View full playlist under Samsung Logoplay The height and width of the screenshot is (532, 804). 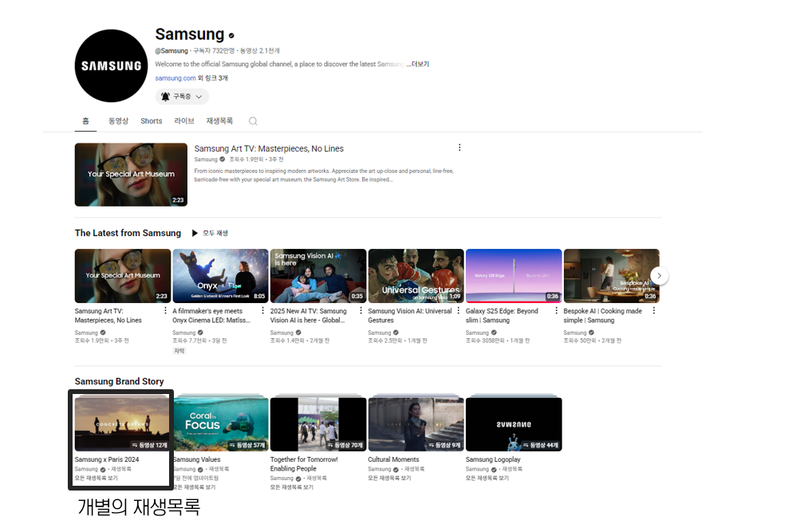(487, 479)
